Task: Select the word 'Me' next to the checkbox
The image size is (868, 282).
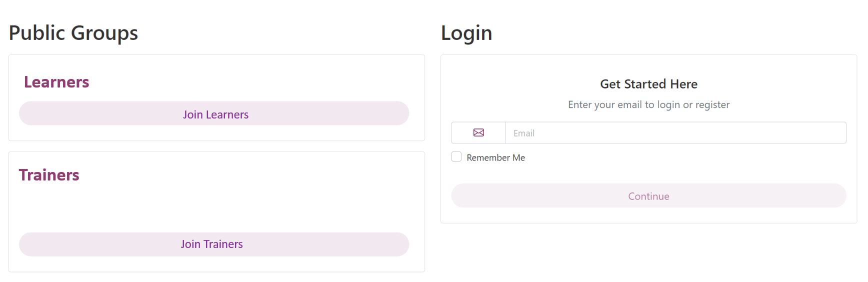Action: tap(518, 157)
